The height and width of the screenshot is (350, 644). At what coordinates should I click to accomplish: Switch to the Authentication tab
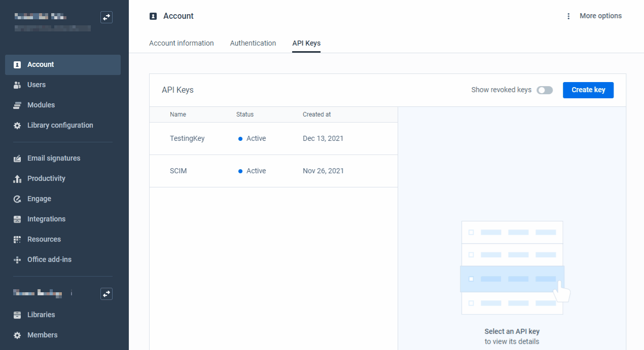(253, 43)
